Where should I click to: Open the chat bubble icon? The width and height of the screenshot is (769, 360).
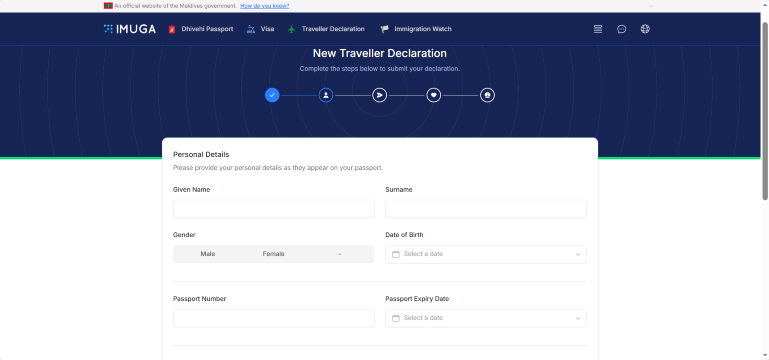point(621,29)
